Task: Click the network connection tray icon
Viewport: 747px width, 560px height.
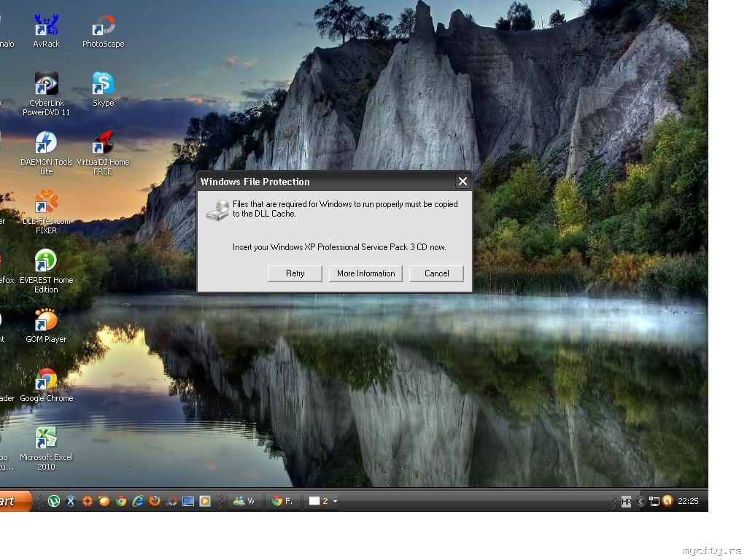Action: coord(654,501)
